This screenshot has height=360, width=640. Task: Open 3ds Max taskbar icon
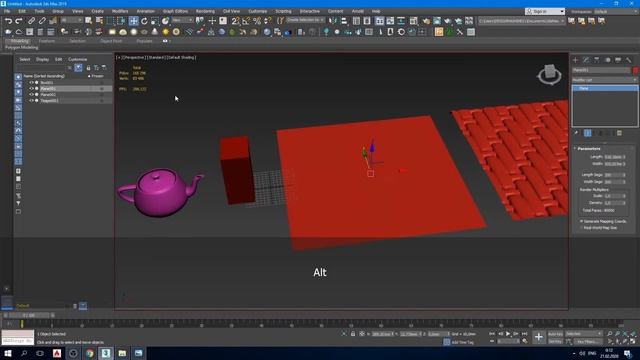[106, 353]
